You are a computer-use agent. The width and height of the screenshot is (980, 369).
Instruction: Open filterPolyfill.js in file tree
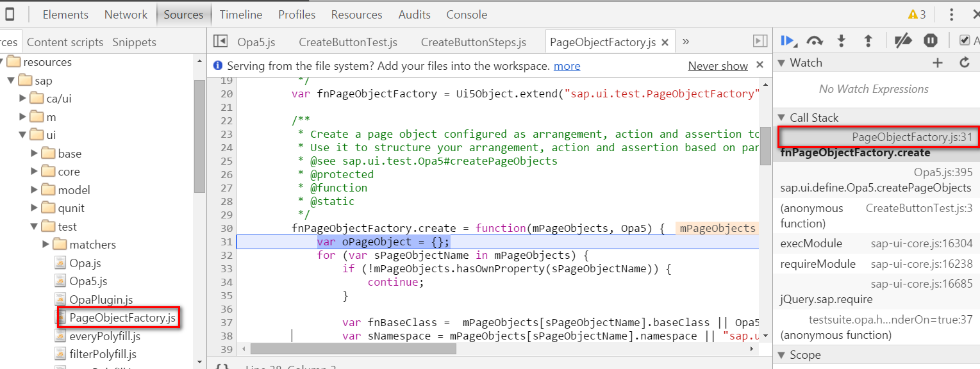click(x=103, y=354)
